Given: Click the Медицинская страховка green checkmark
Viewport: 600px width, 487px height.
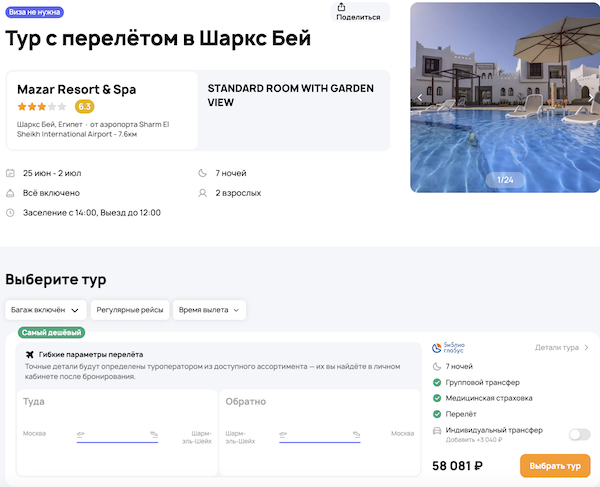Looking at the screenshot, I should (436, 398).
